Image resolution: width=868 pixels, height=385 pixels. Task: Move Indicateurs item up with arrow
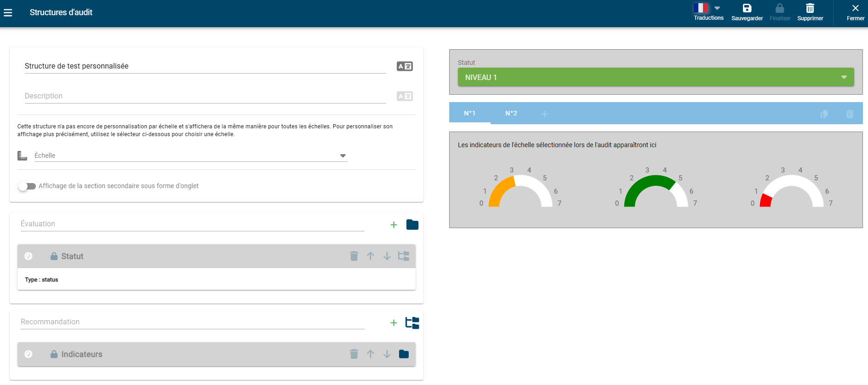(371, 354)
